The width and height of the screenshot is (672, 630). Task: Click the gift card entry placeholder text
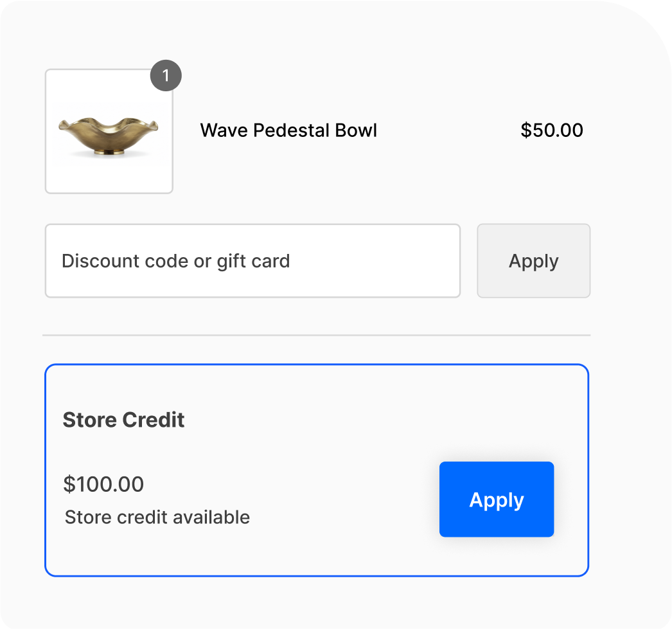click(x=175, y=261)
